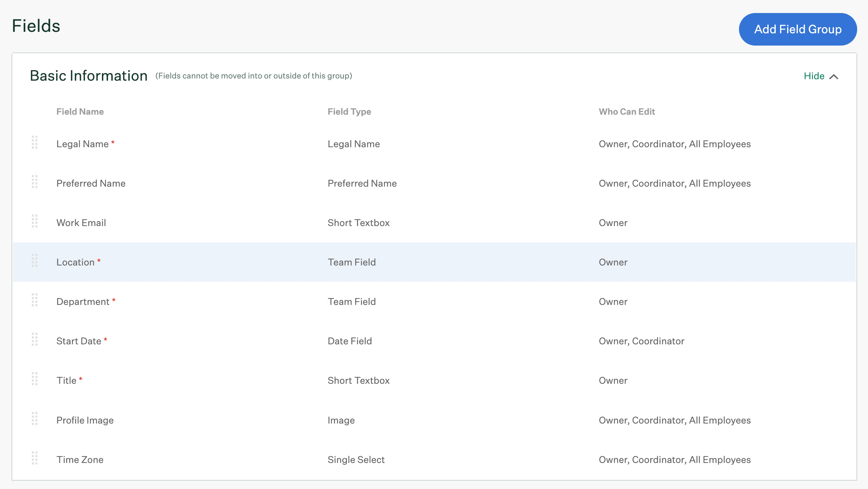
Task: Click Owner in the Location row
Action: [613, 262]
